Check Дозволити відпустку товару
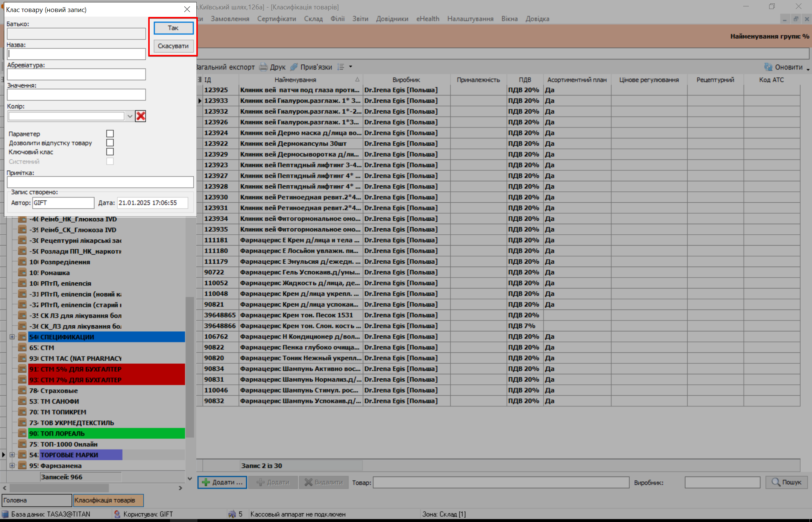The width and height of the screenshot is (812, 522). pyautogui.click(x=110, y=143)
